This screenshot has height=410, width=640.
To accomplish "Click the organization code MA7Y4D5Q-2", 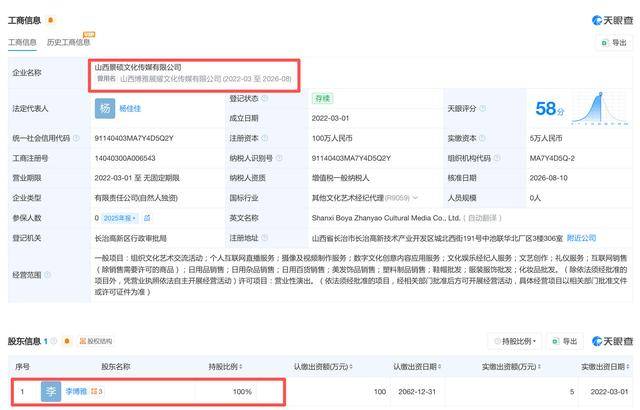I will click(x=552, y=158).
